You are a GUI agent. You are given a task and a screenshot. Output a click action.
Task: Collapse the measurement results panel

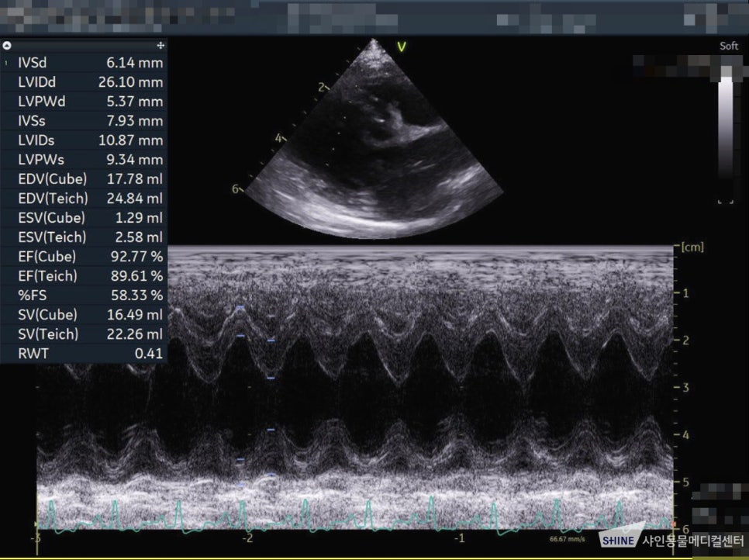[x=7, y=46]
